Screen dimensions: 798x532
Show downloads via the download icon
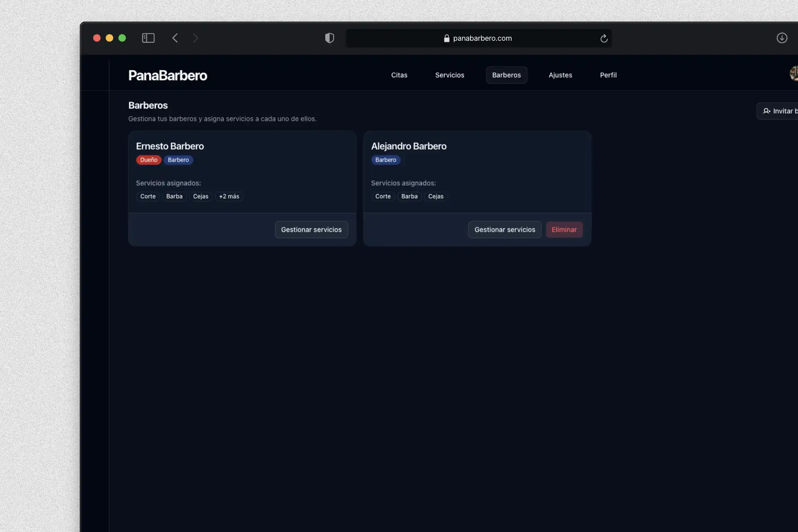(x=782, y=38)
